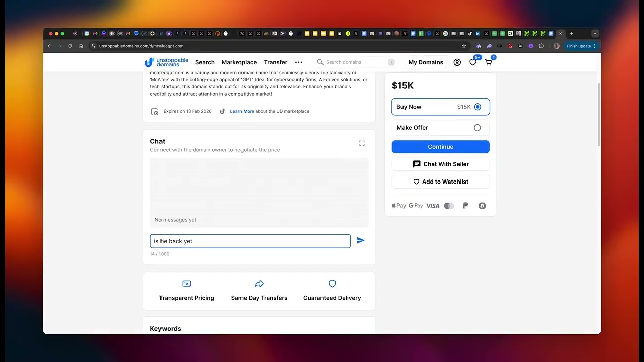Viewport: 644px width, 362px height.
Task: Click the Apple Pay payment icon
Action: tap(399, 206)
